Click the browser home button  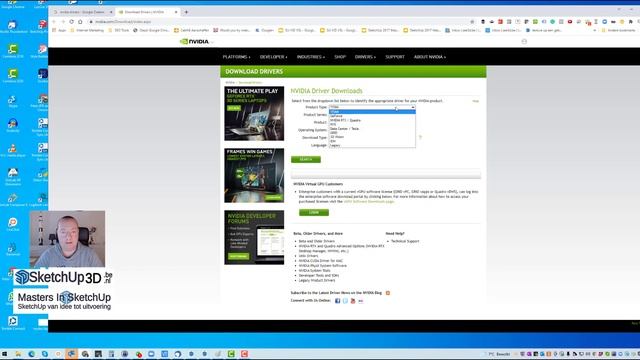(80, 22)
